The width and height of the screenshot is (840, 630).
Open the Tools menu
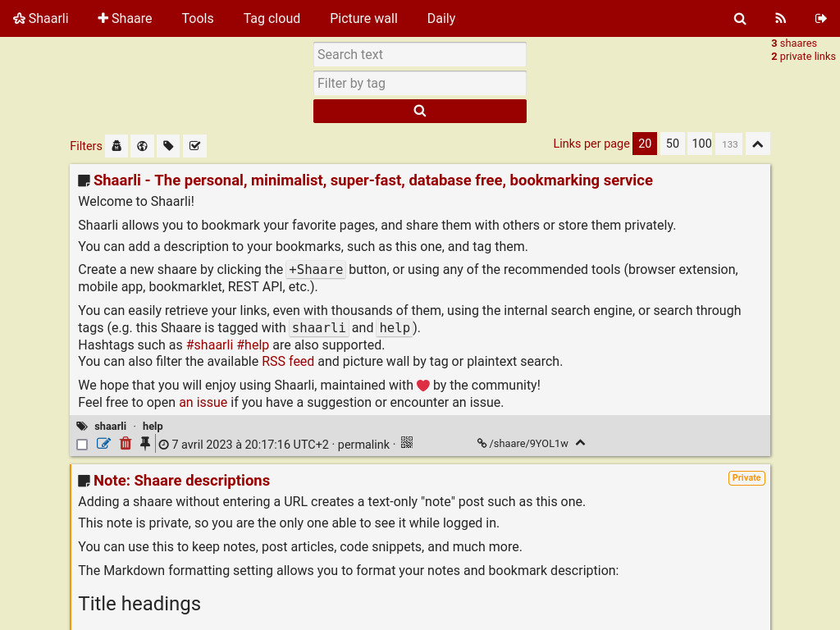pyautogui.click(x=198, y=19)
